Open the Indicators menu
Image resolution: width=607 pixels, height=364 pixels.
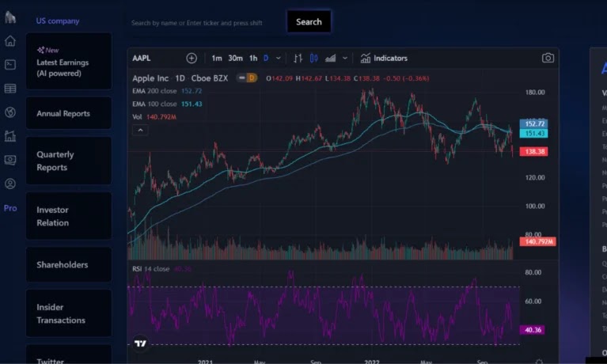coord(384,58)
